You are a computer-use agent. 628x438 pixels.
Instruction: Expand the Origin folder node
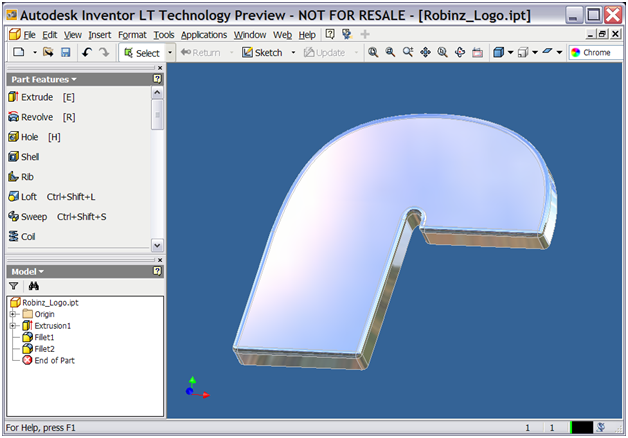click(12, 314)
